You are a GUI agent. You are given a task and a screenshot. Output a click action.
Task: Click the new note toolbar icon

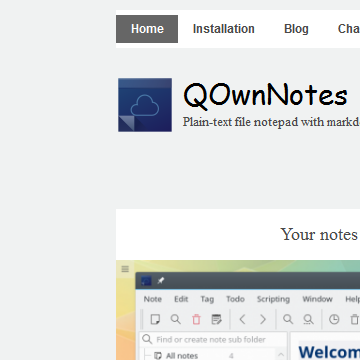click(155, 319)
